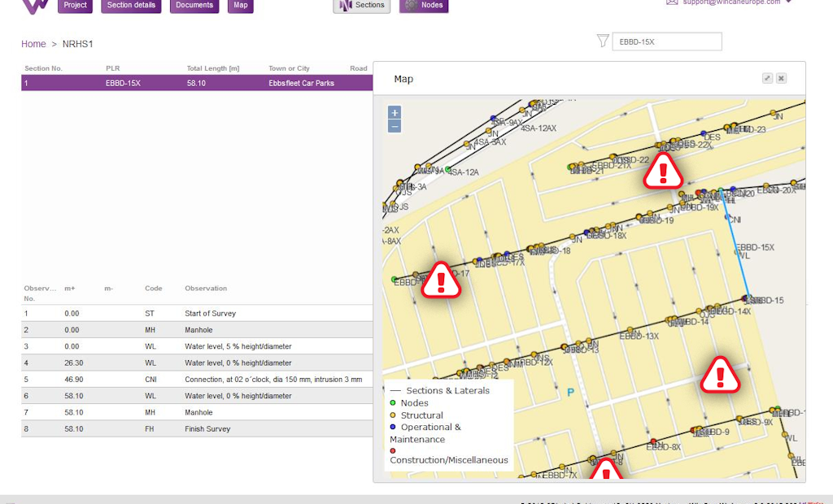This screenshot has width=833, height=504.
Task: Close the Map panel
Action: 781,78
